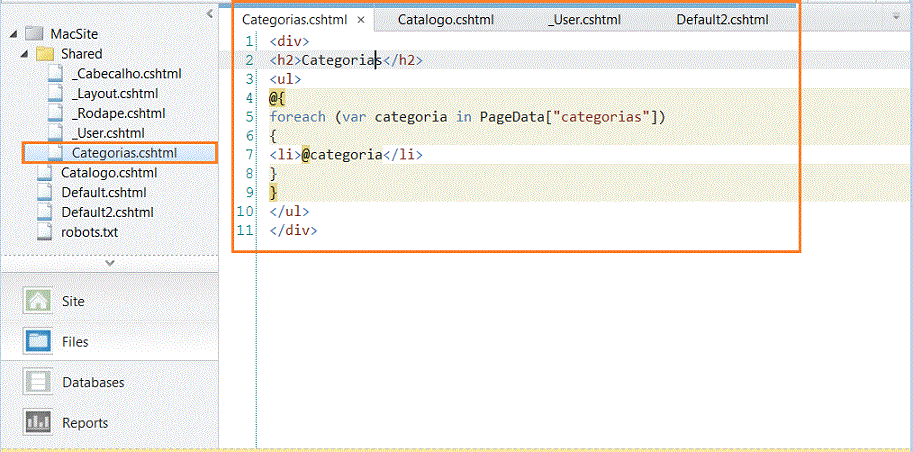Open the Reports workspace icon
The width and height of the screenshot is (913, 452).
click(38, 422)
